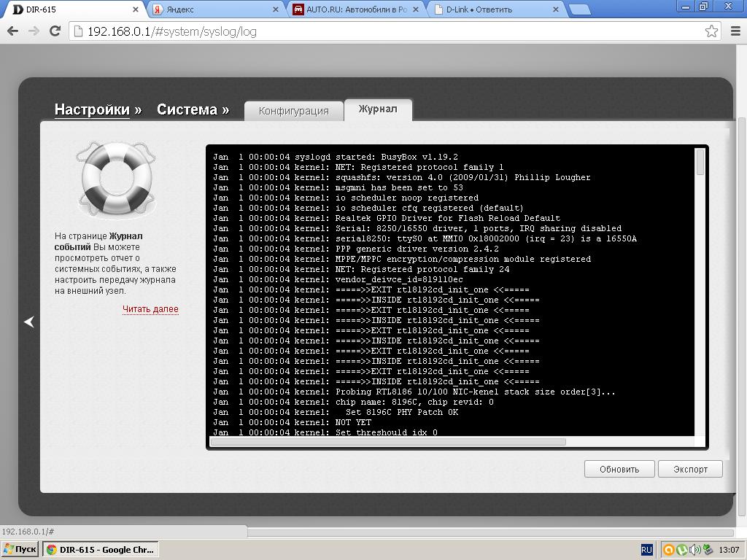Open the Пуск start menu
This screenshot has height=560, width=747.
pos(20,550)
